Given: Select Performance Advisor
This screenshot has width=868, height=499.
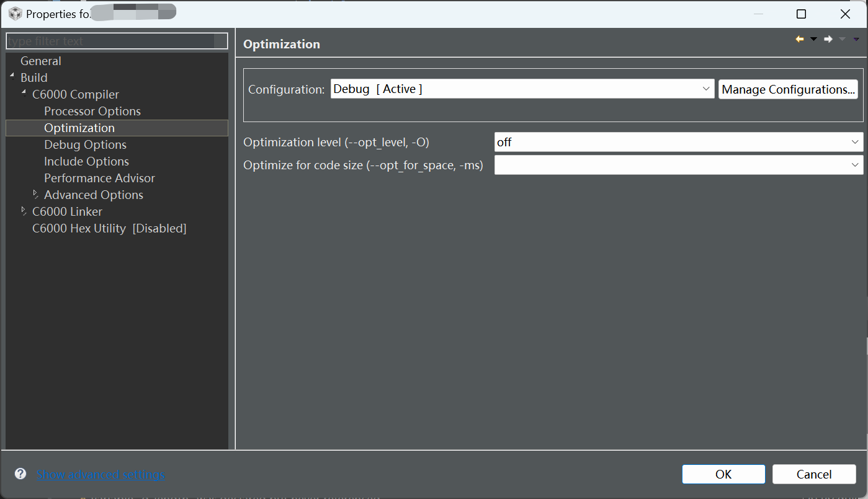Looking at the screenshot, I should tap(100, 178).
